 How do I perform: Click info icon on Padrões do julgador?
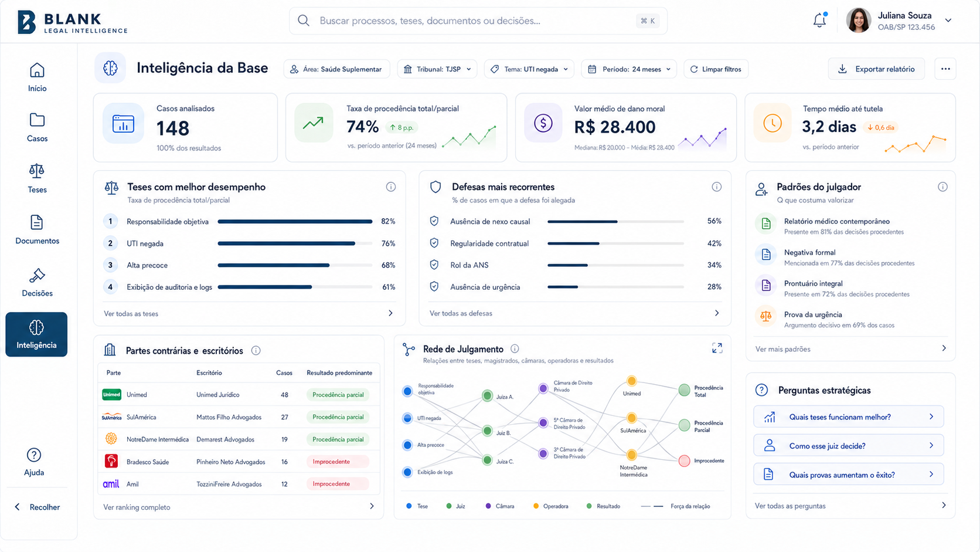(942, 187)
